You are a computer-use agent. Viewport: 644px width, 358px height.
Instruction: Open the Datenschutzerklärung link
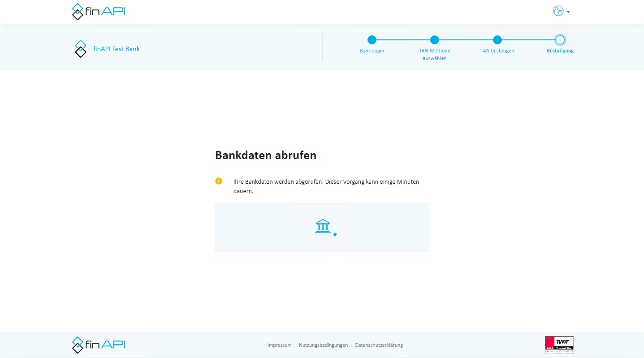[379, 345]
